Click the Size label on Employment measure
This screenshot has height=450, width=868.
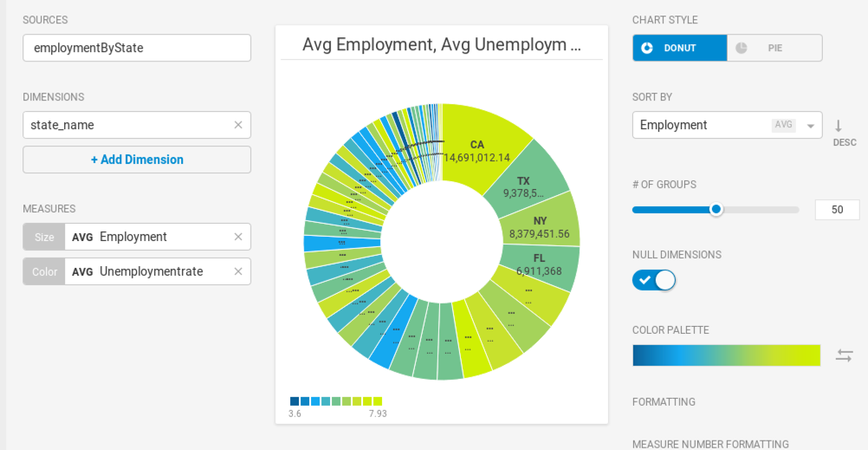click(44, 238)
